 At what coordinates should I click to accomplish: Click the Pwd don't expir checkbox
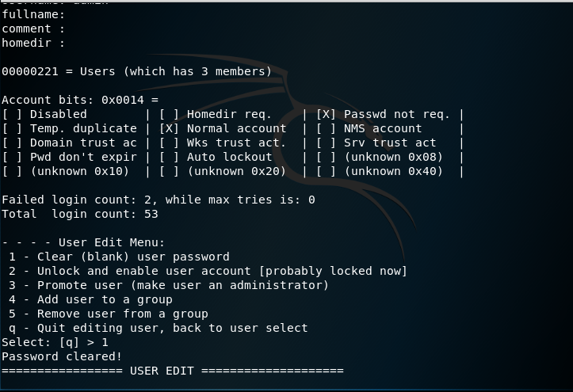click(13, 157)
